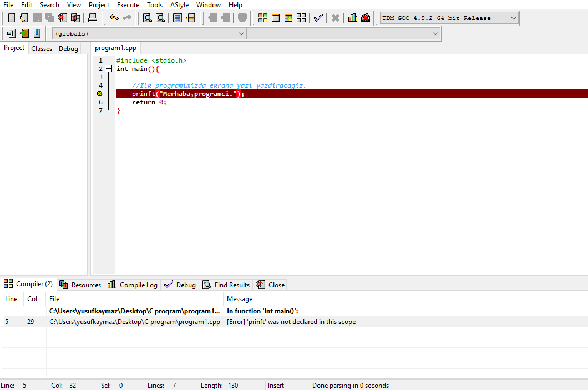Click the breakpoint marker on line 5

[100, 94]
